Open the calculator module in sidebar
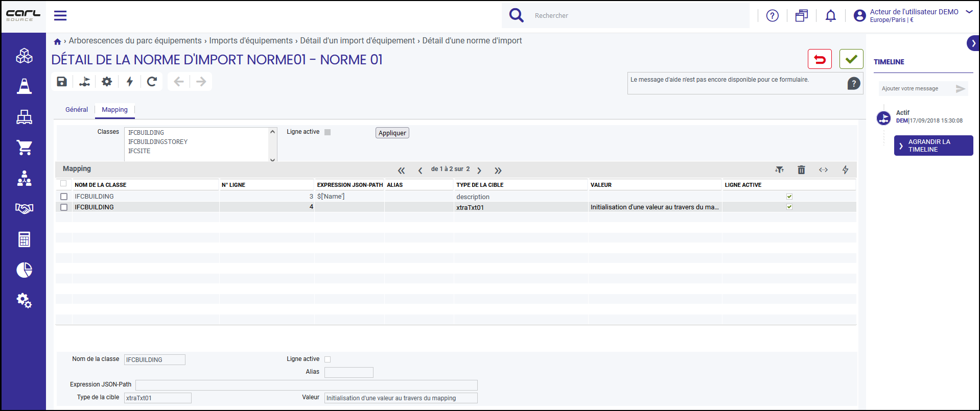Image resolution: width=980 pixels, height=411 pixels. click(x=24, y=239)
